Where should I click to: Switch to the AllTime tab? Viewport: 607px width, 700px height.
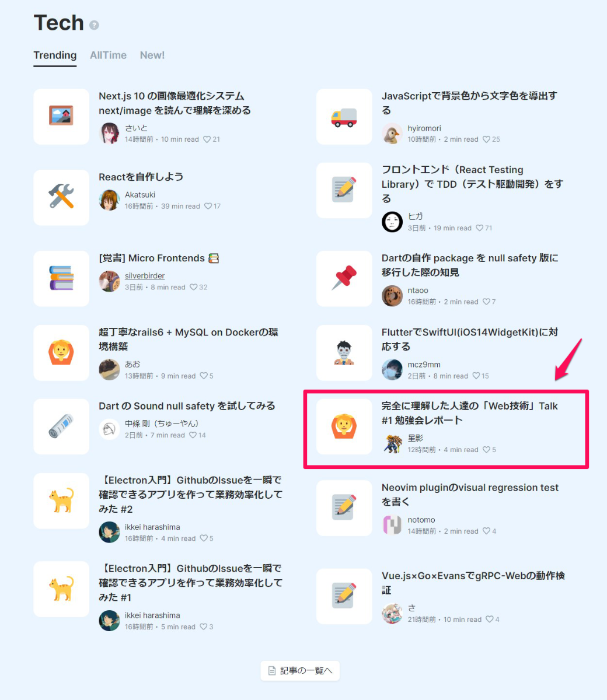[108, 55]
